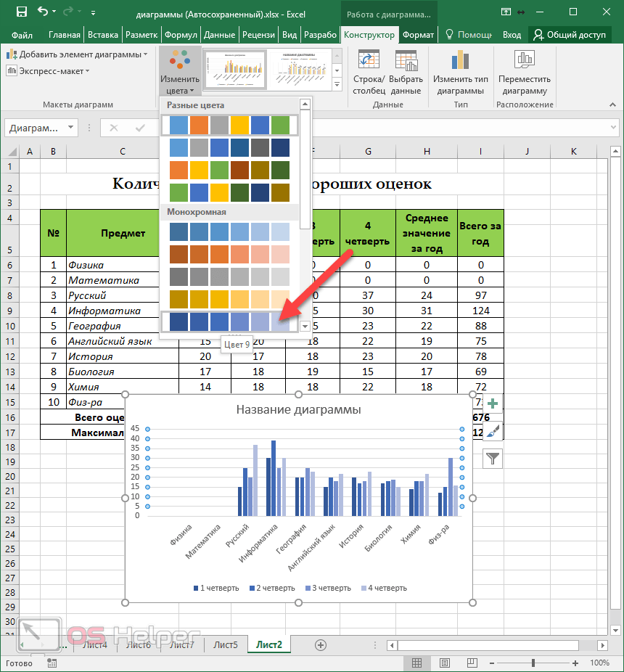This screenshot has width=624, height=672.
Task: Click legend entry 4 четверть
Action: pos(384,588)
